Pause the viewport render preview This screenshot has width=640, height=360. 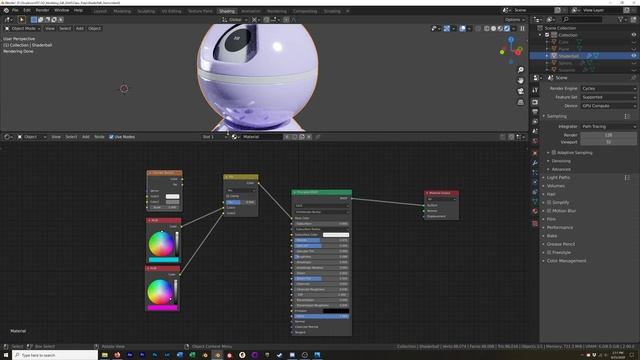[x=522, y=29]
